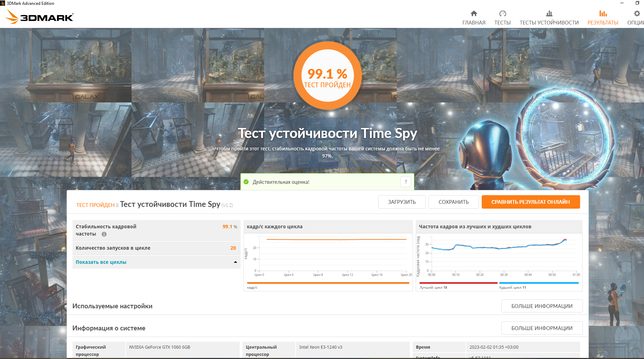Click the Время label

423,347
